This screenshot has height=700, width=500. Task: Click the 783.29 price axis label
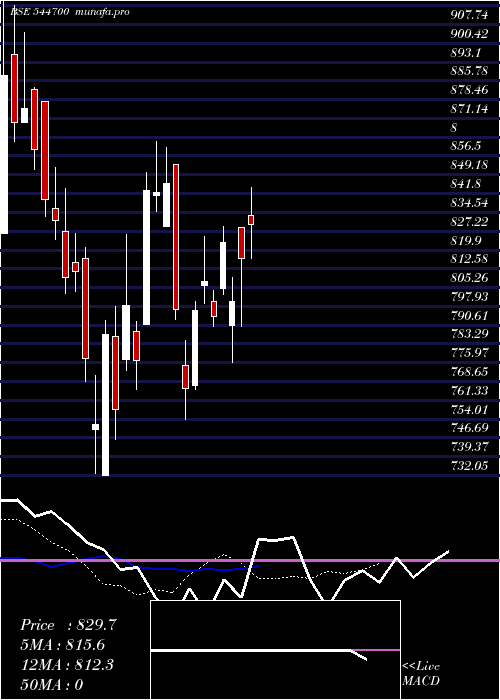pos(469,334)
